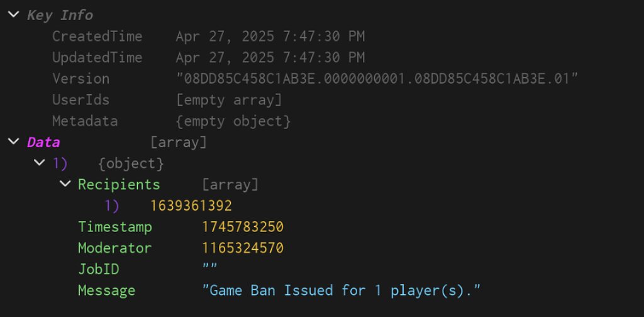Select the Recipients key label
The width and height of the screenshot is (644, 317).
coord(119,184)
